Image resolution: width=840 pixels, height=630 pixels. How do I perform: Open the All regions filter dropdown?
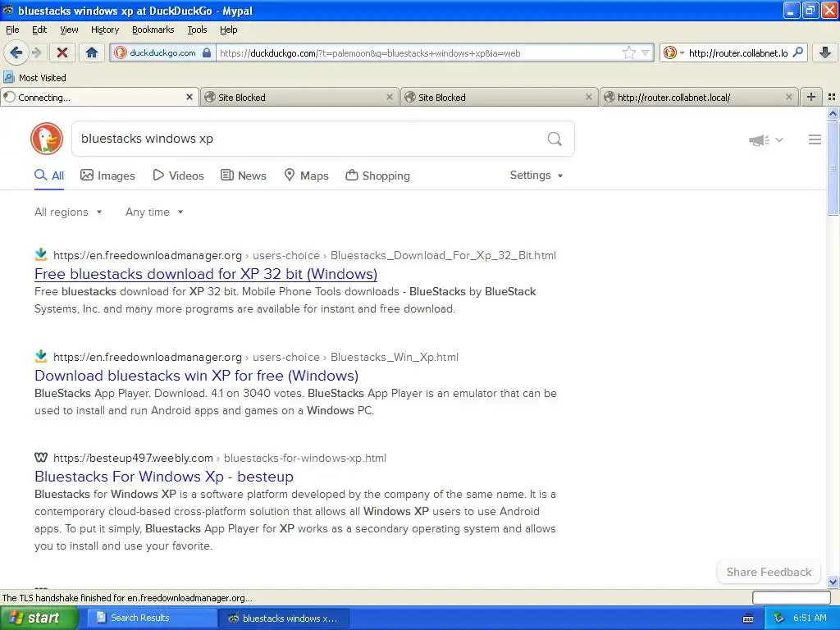[68, 212]
